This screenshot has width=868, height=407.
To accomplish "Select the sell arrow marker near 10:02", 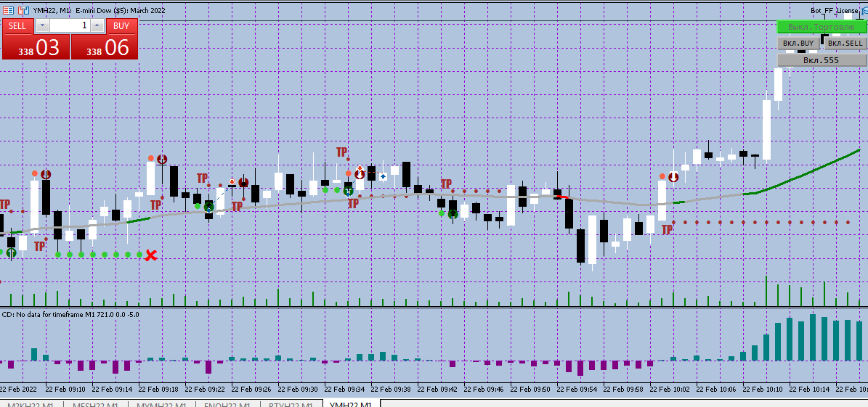I will pyautogui.click(x=673, y=177).
